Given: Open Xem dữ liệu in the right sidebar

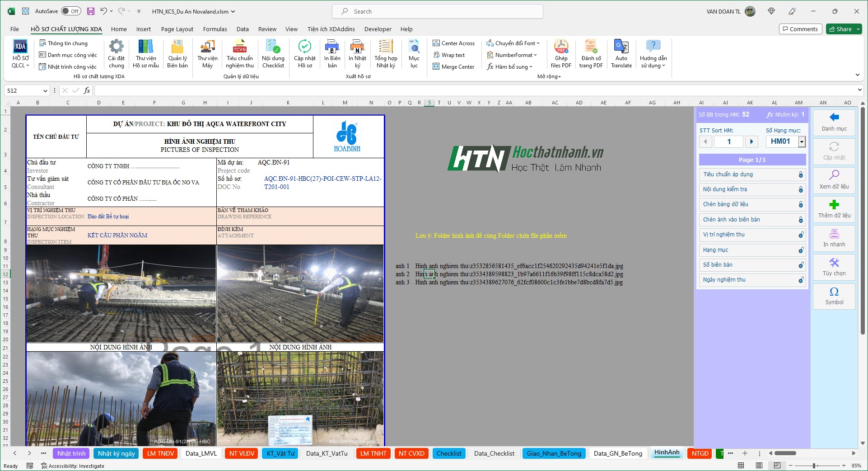Looking at the screenshot, I should point(834,181).
